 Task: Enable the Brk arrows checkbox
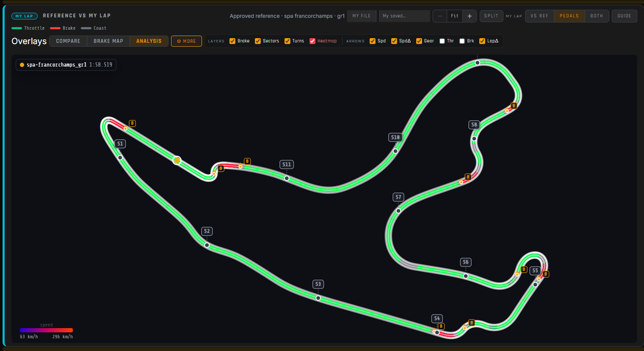point(462,41)
